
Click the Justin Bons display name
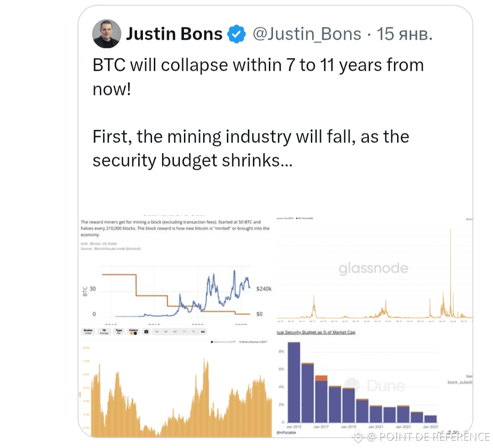click(x=174, y=34)
